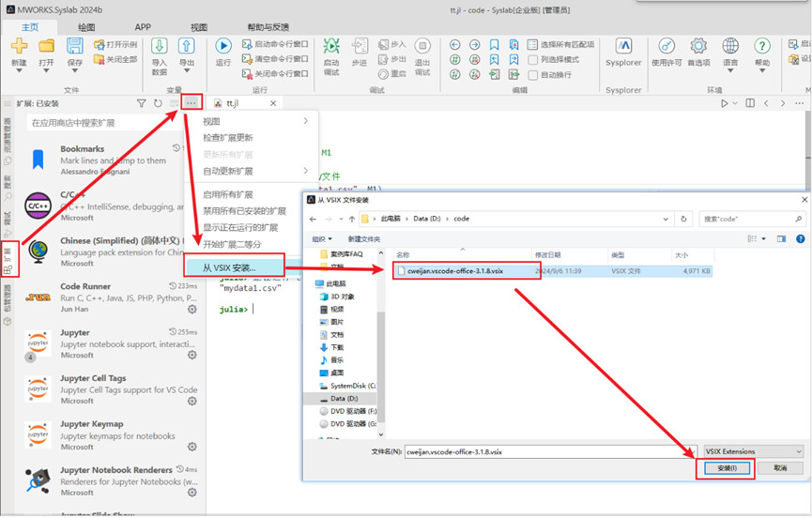
Task: Open the 帮助与反馈 ribbon tab
Action: [x=268, y=27]
